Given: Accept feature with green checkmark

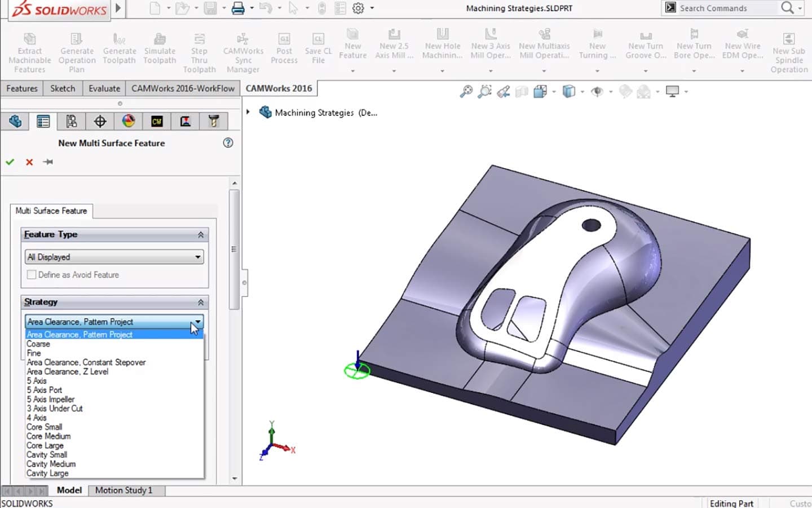Looking at the screenshot, I should (10, 162).
